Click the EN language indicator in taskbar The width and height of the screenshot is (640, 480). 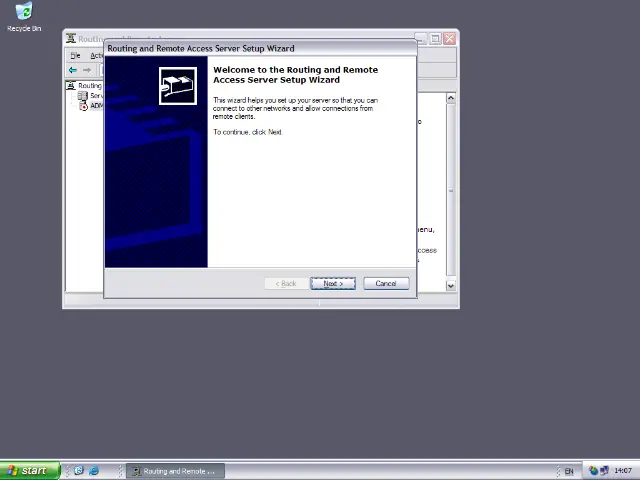click(569, 471)
